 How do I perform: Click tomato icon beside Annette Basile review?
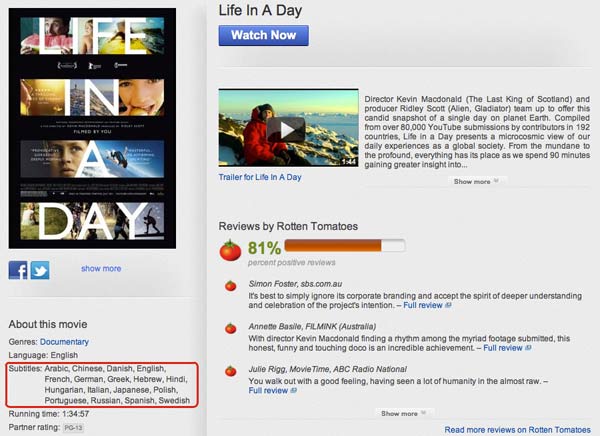230,328
